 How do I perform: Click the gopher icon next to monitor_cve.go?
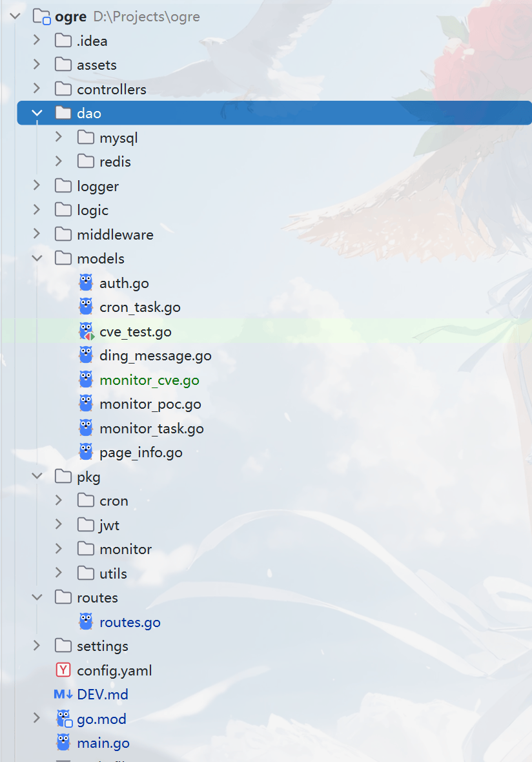point(86,380)
